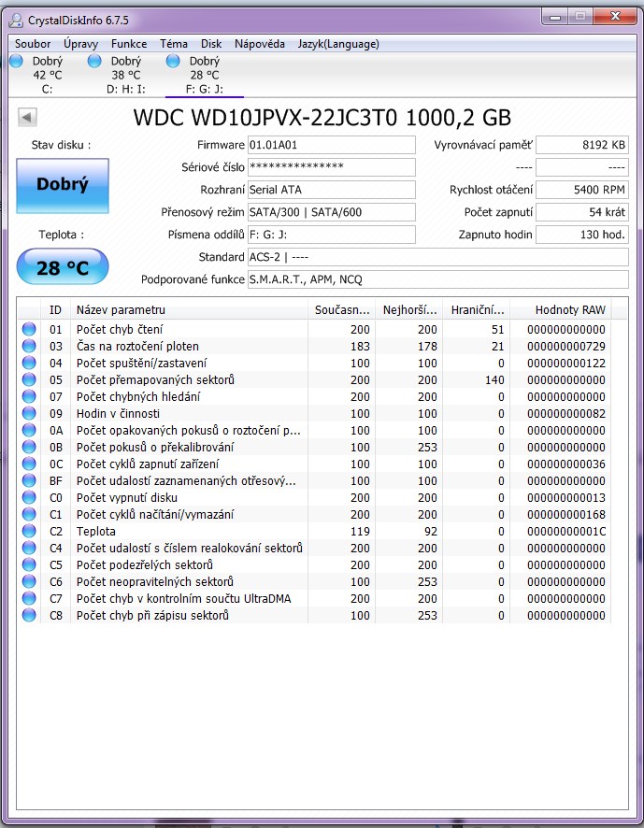Minimize the CrystalDiskInfo window
The image size is (644, 828).
tap(554, 17)
